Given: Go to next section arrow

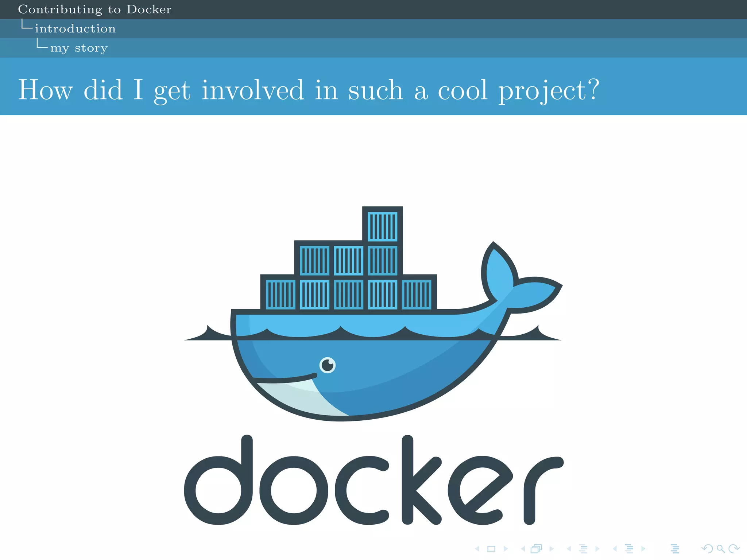Looking at the screenshot, I should pos(643,549).
